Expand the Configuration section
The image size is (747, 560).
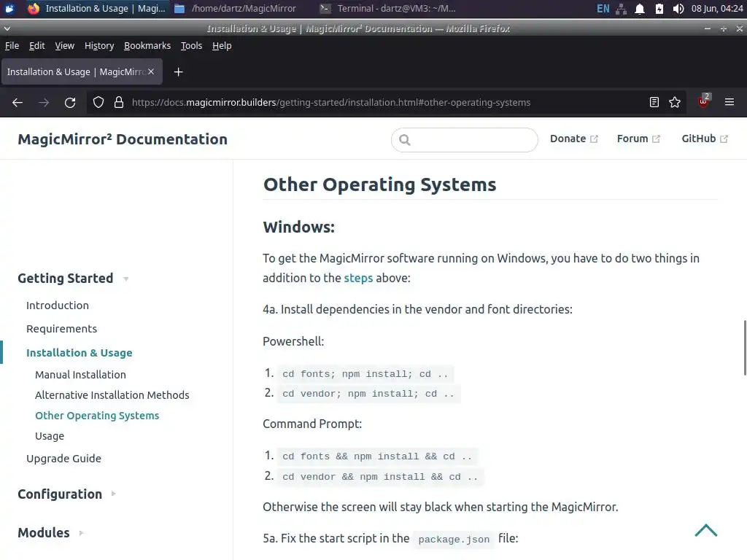click(x=66, y=494)
